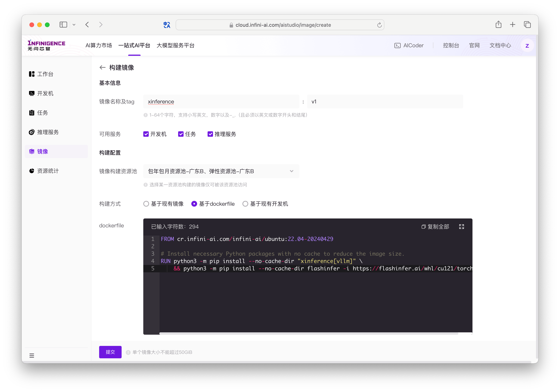
Task: Click the 任务 sidebar icon
Action: [x=32, y=113]
